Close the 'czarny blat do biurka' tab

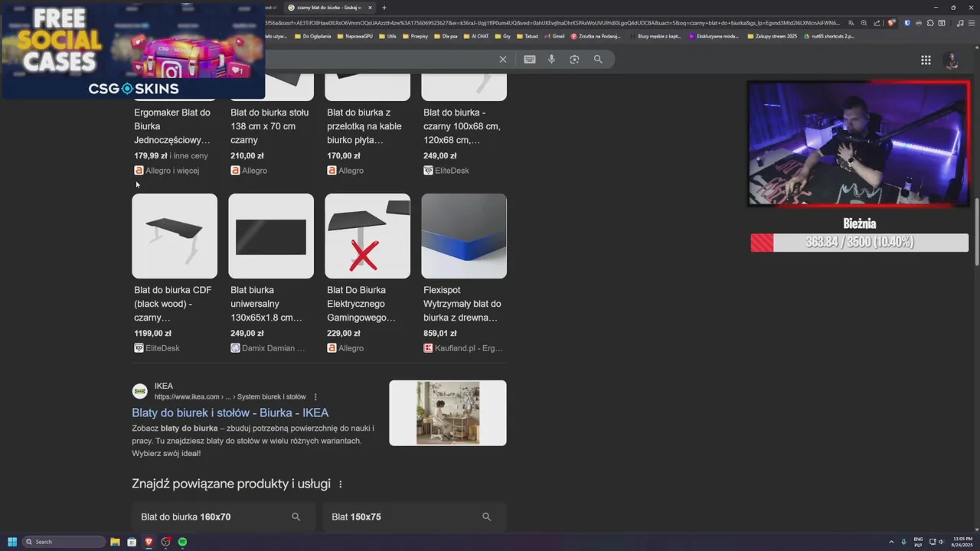[370, 8]
